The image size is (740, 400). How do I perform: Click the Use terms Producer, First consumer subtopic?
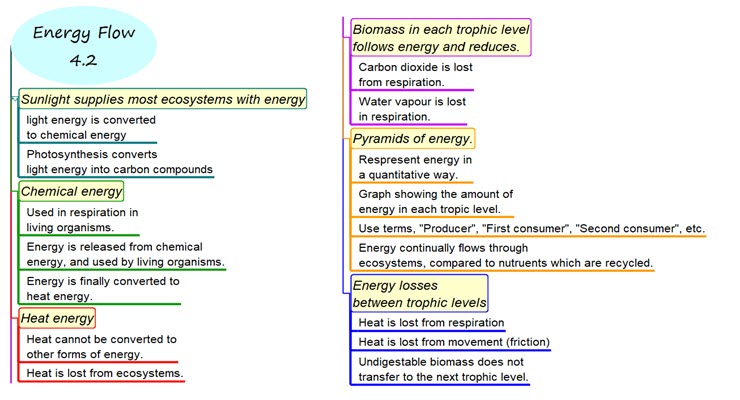[x=530, y=228]
